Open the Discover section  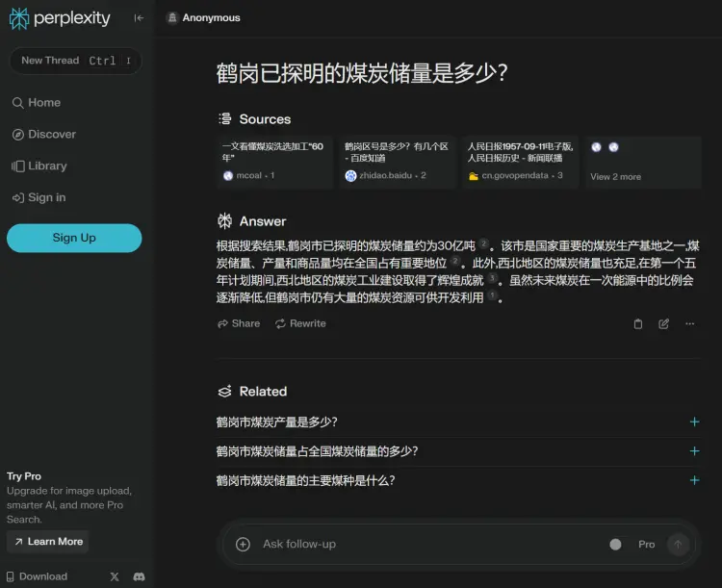(43, 134)
